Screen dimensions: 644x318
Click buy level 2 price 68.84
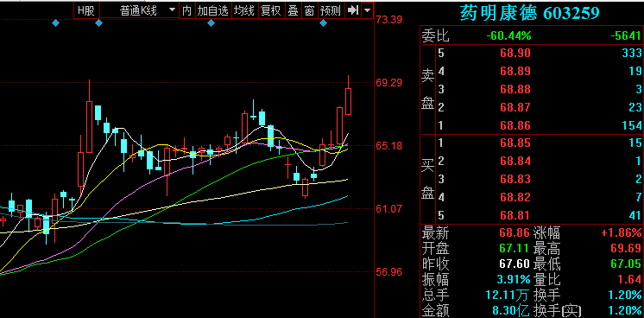515,161
